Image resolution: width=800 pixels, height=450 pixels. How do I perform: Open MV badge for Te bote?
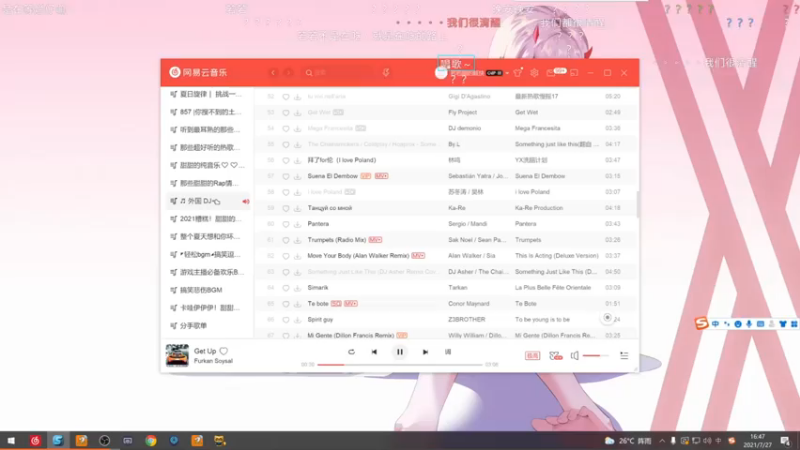351,304
